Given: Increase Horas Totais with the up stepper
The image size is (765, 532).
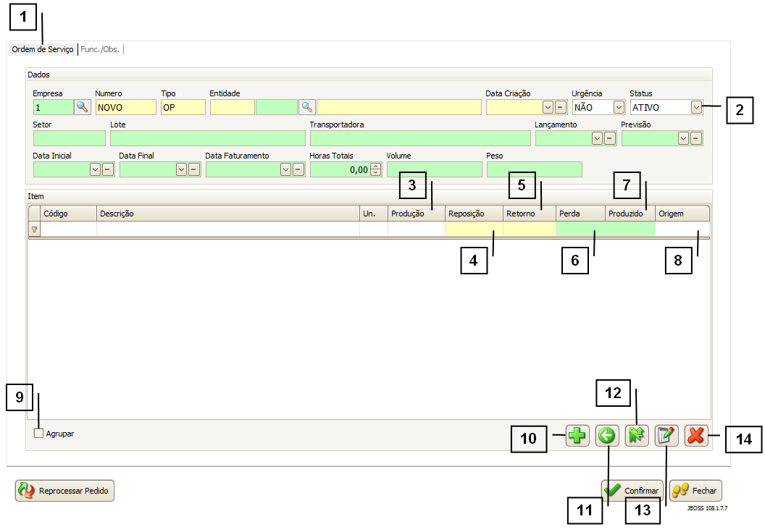Looking at the screenshot, I should [375, 166].
